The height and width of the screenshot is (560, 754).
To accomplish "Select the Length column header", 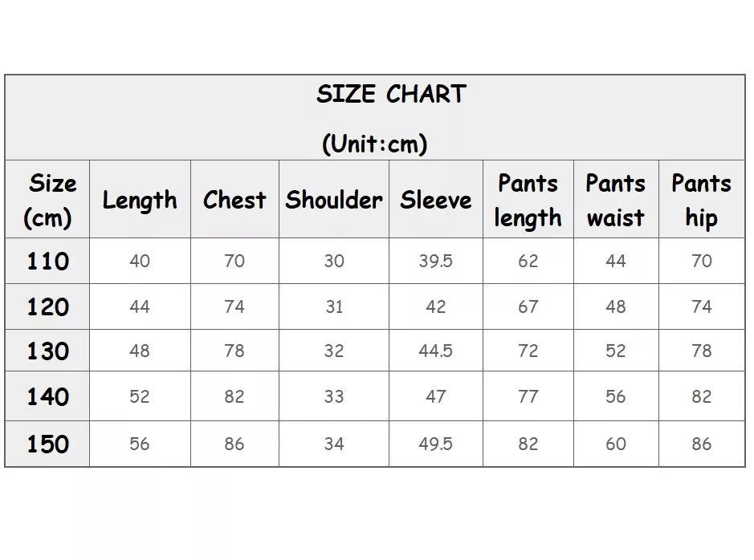I will (140, 199).
